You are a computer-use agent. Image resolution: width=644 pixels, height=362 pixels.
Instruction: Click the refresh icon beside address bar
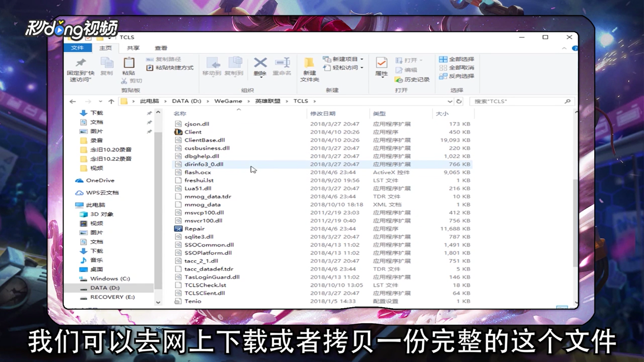click(x=459, y=101)
